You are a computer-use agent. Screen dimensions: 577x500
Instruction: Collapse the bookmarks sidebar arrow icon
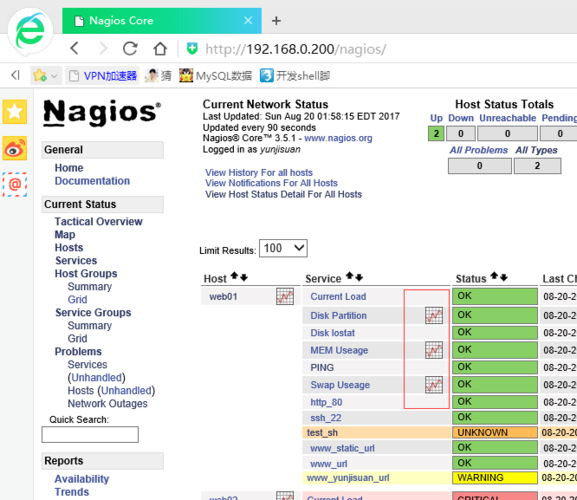pos(15,75)
